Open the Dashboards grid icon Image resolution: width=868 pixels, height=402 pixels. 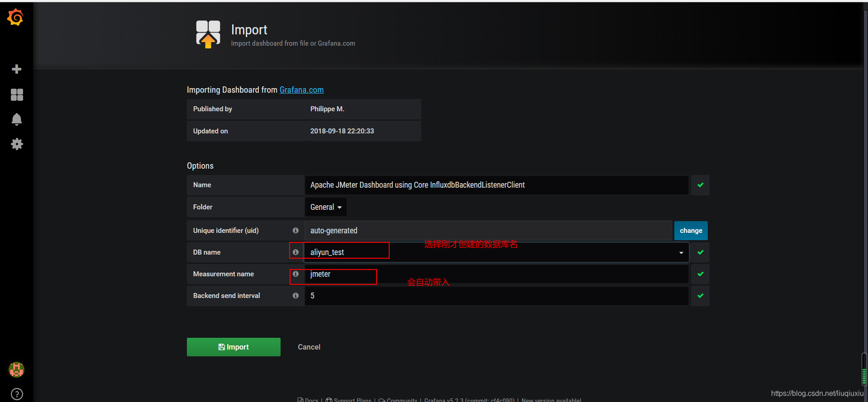(x=17, y=95)
